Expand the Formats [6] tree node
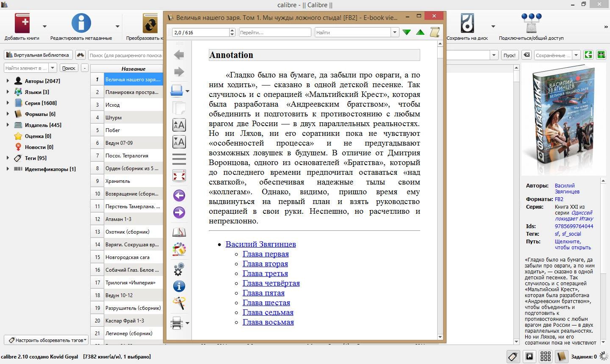This screenshot has width=610, height=364. [8, 114]
